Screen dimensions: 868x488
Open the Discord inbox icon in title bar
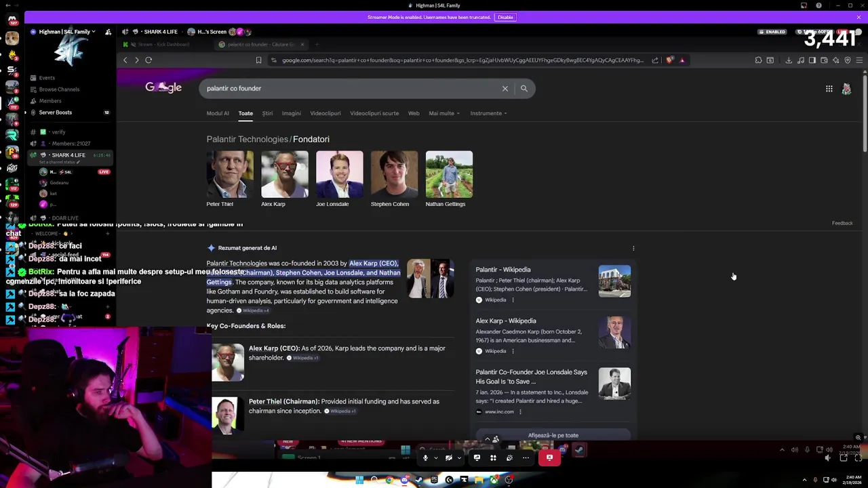pyautogui.click(x=804, y=5)
